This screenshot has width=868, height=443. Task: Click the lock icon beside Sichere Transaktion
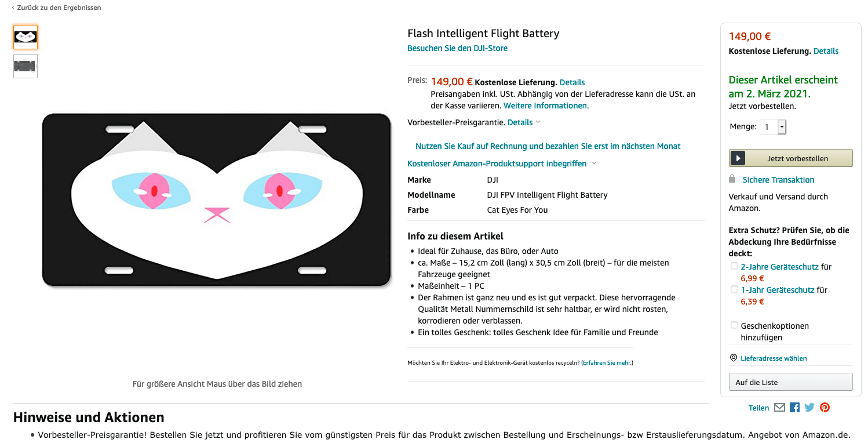click(x=732, y=179)
